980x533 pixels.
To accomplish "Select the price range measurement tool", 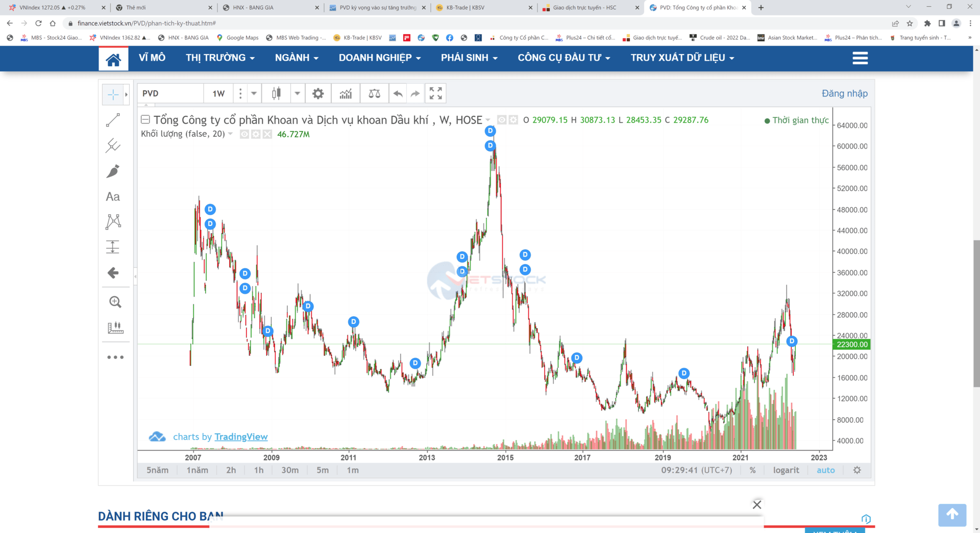I will [113, 247].
